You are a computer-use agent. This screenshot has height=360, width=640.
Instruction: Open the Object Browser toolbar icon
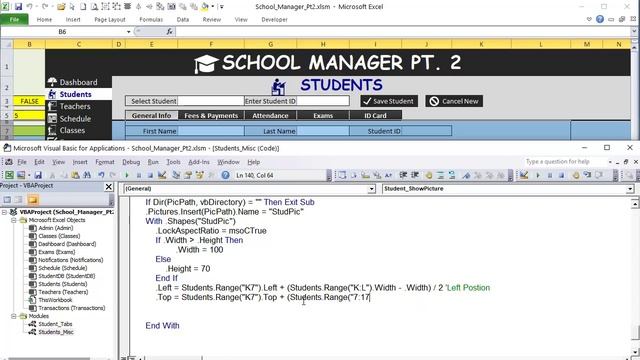click(200, 175)
